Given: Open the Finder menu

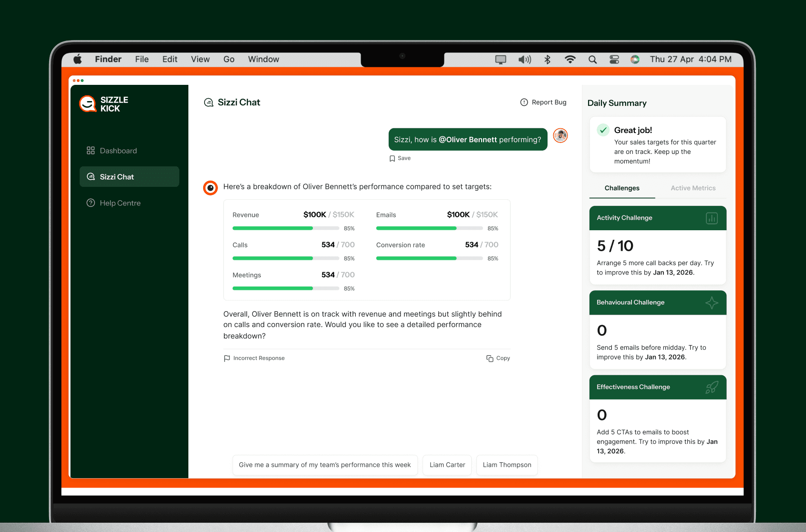Looking at the screenshot, I should coord(108,59).
